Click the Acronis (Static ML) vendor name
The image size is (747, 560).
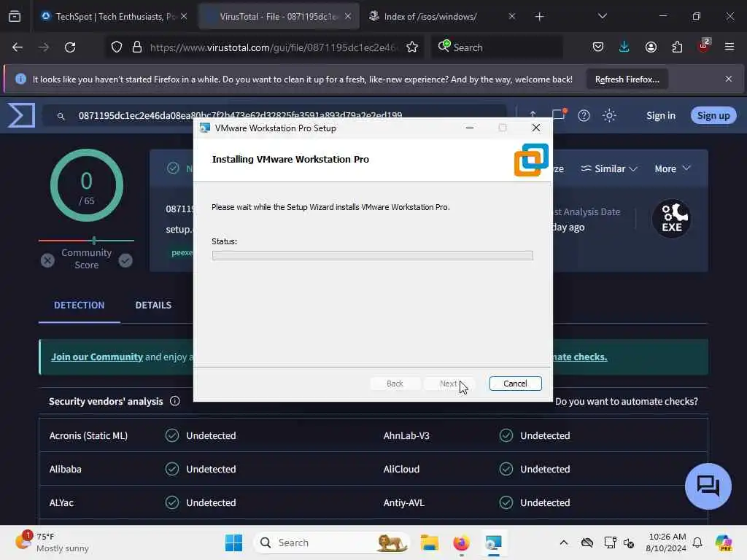click(x=88, y=436)
